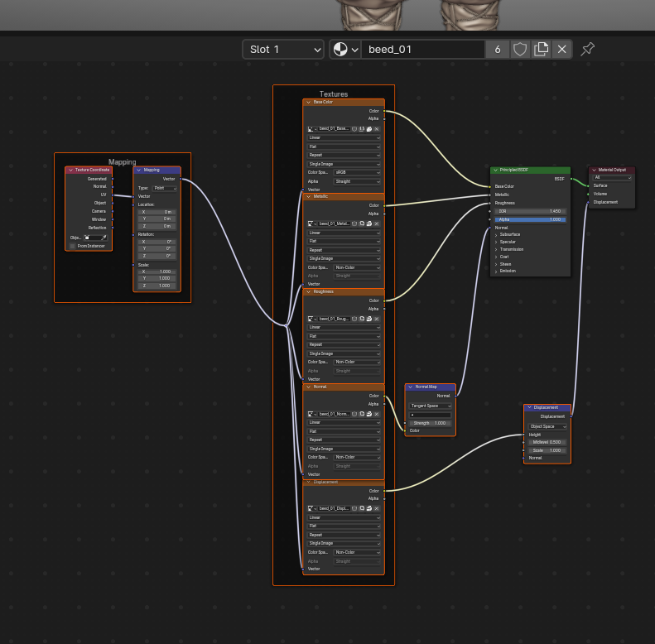Open the Mapping Type Point dropdown
This screenshot has height=644, width=655.
164,188
